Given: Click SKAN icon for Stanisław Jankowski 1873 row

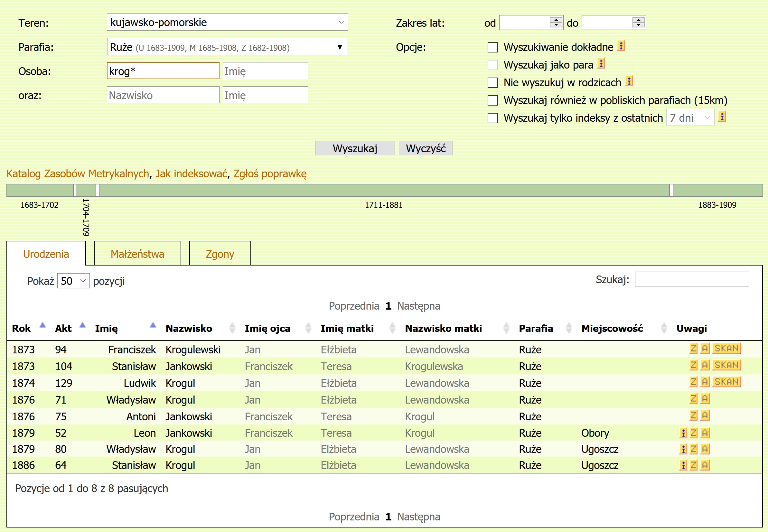Looking at the screenshot, I should (727, 365).
